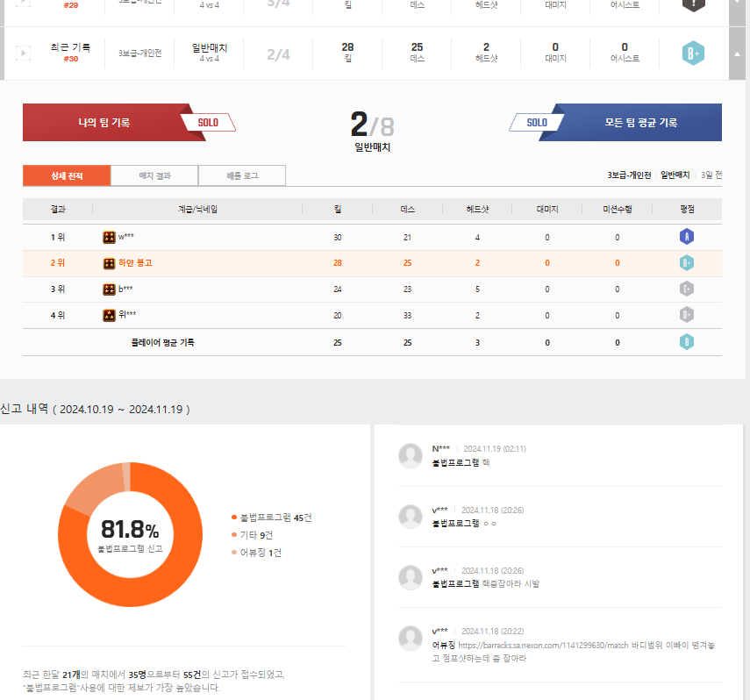
Task: Collapse match #30 using the up arrow
Action: coord(737,54)
